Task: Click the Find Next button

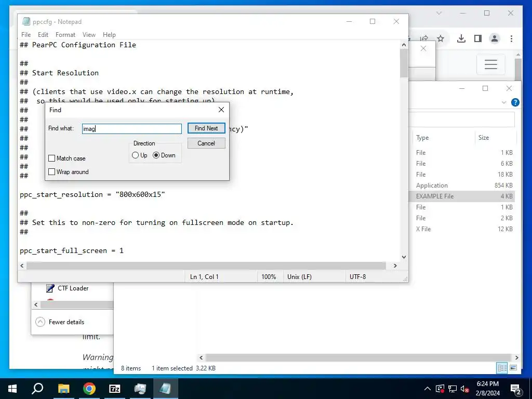Action: [x=206, y=128]
